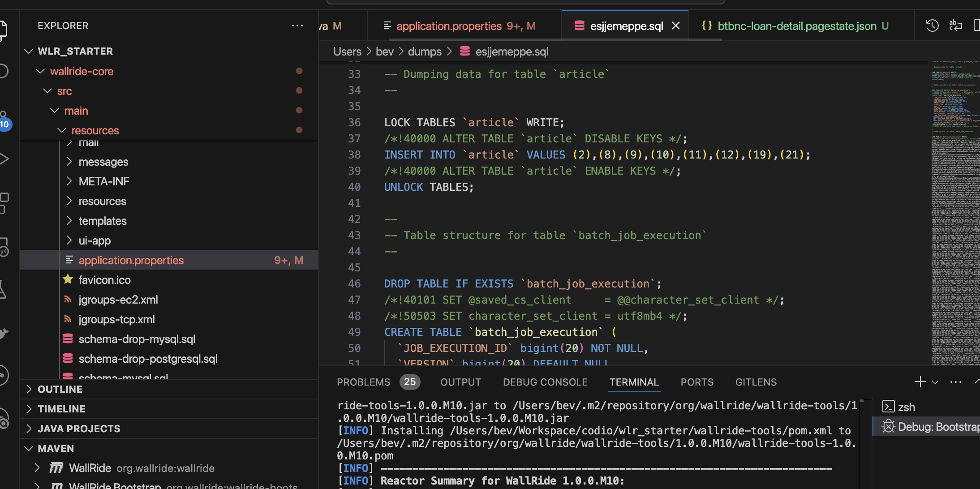Viewport: 980px width, 489px height.
Task: Switch to application.properties editor tab
Action: [464, 26]
